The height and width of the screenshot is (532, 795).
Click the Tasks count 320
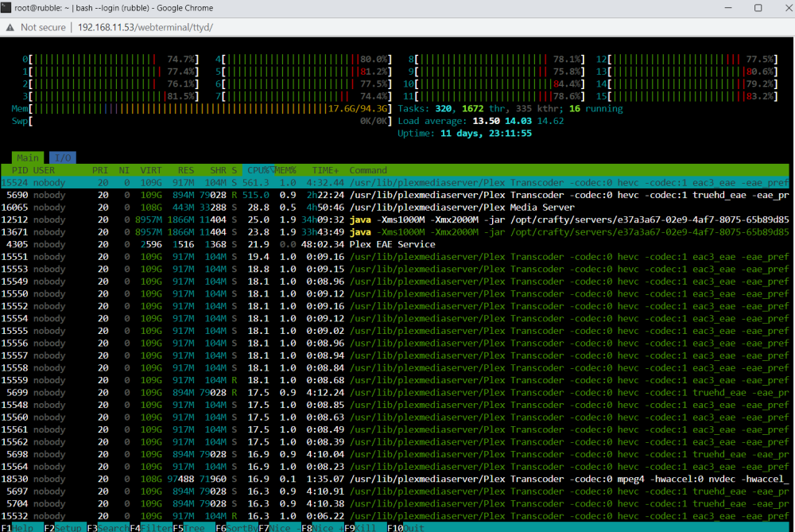pyautogui.click(x=443, y=108)
